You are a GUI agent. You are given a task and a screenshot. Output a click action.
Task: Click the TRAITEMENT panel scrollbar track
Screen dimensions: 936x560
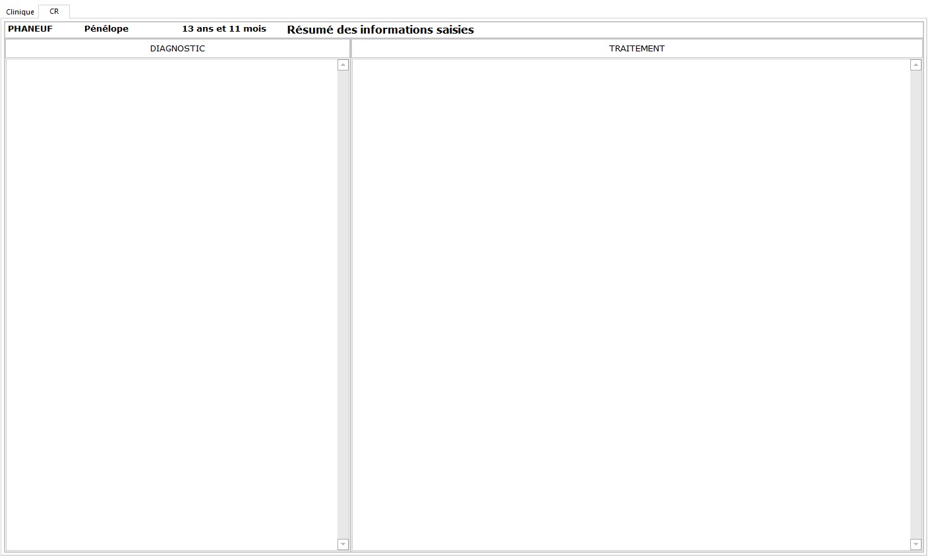916,303
